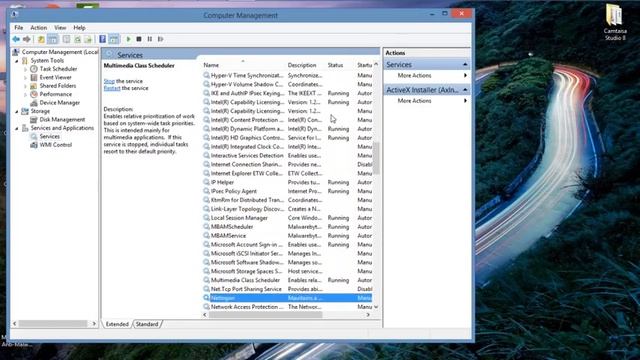The image size is (640, 360).
Task: Open Device Manager in the tree
Action: pos(60,103)
